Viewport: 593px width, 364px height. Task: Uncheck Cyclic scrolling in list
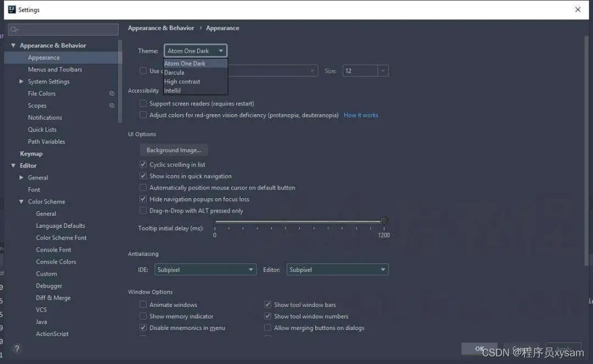pyautogui.click(x=143, y=164)
